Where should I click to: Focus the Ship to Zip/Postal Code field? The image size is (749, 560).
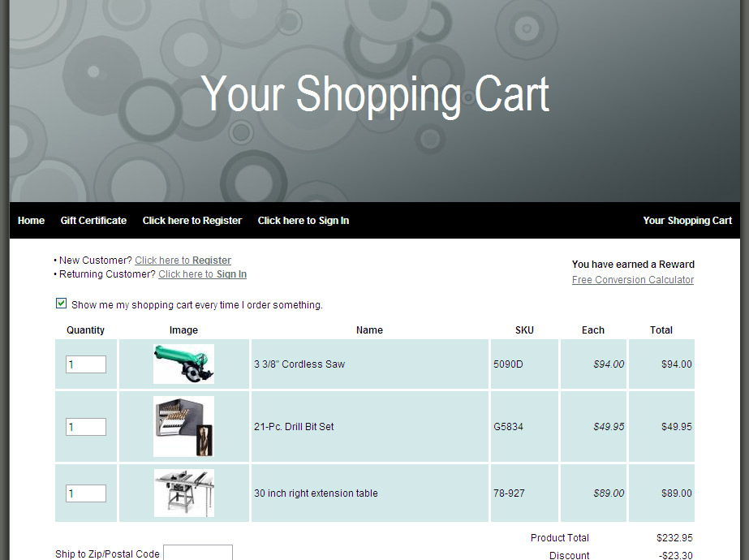(198, 553)
